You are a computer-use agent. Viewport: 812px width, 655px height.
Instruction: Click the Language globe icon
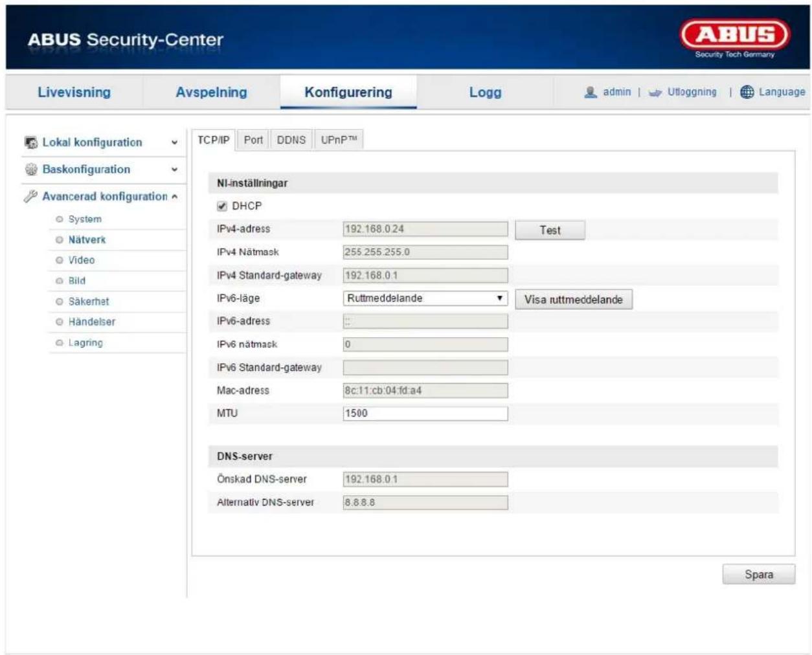click(747, 92)
